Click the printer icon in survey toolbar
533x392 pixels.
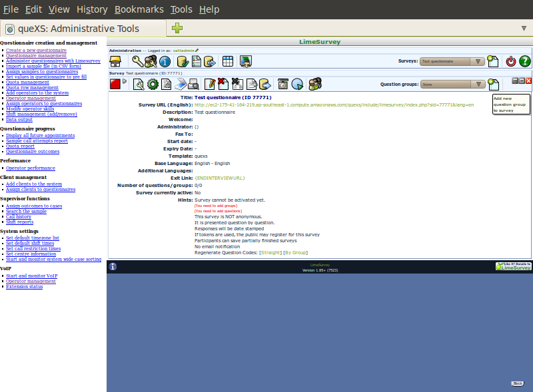[x=193, y=84]
